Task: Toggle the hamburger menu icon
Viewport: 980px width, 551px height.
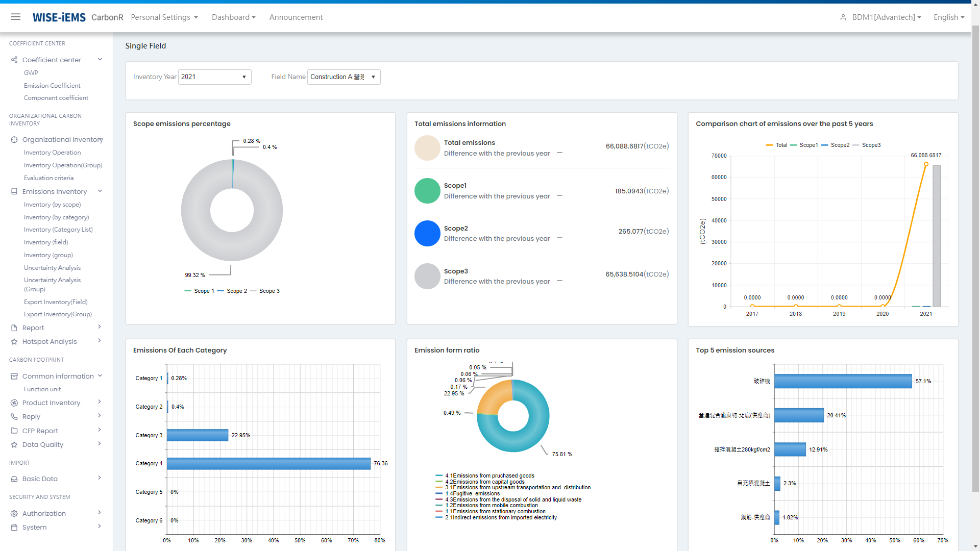Action: coord(16,17)
